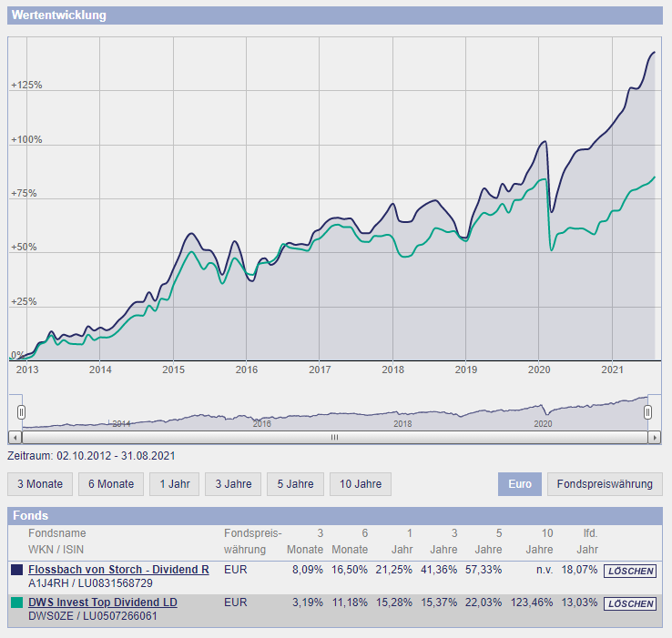Delete DWS Invest Top Dividend with LÖSCHEN
Screen dimensions: 672x638
click(x=630, y=603)
